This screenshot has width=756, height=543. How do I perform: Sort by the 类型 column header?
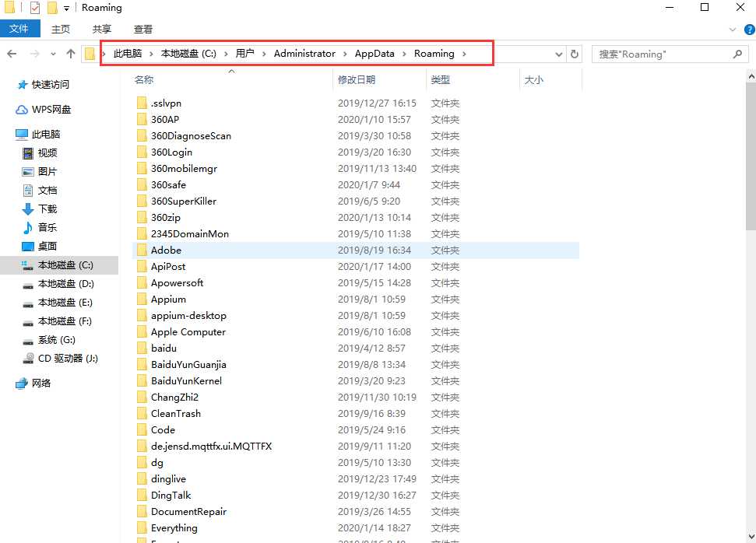[440, 80]
